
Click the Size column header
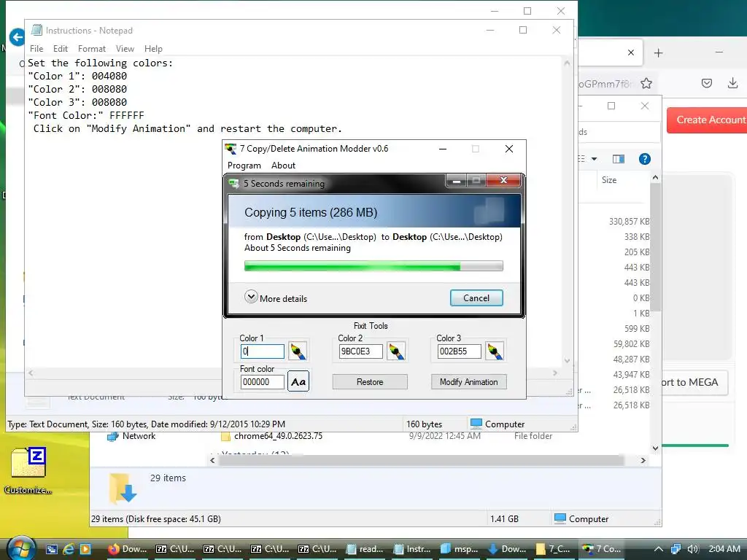tap(609, 180)
